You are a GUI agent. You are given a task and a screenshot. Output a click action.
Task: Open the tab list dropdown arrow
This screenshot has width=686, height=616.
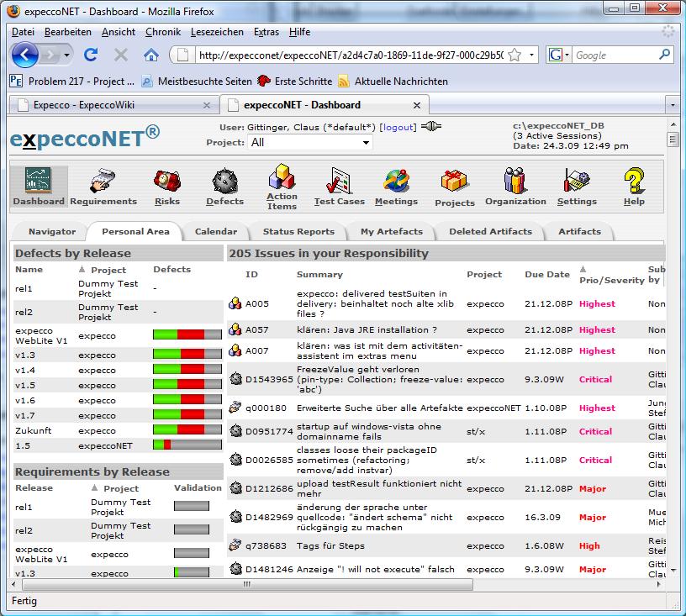[x=672, y=106]
